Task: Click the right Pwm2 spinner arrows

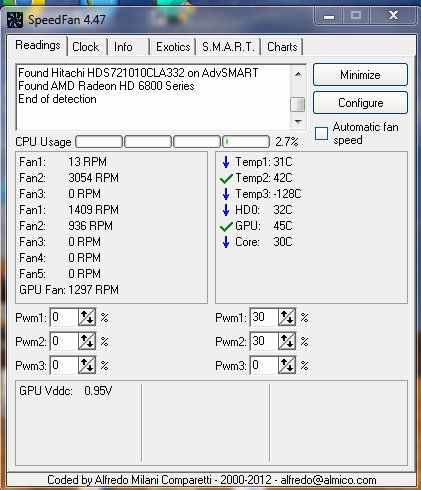Action: pos(287,341)
